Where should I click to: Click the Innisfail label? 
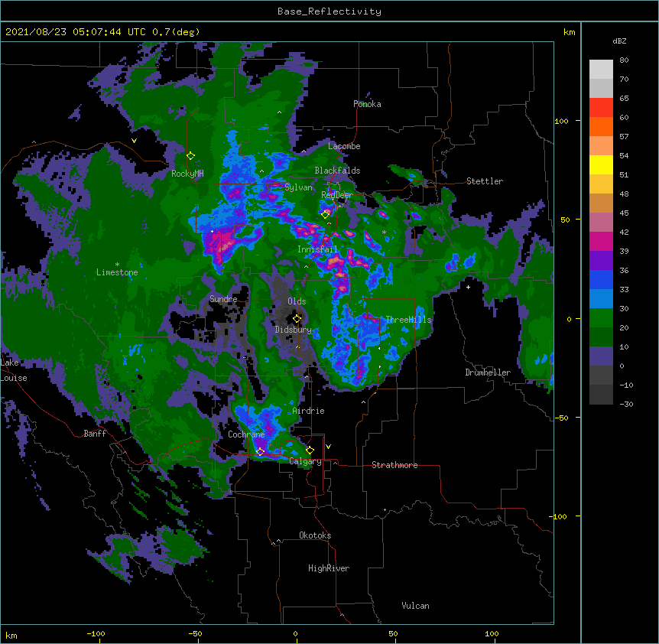pyautogui.click(x=317, y=249)
